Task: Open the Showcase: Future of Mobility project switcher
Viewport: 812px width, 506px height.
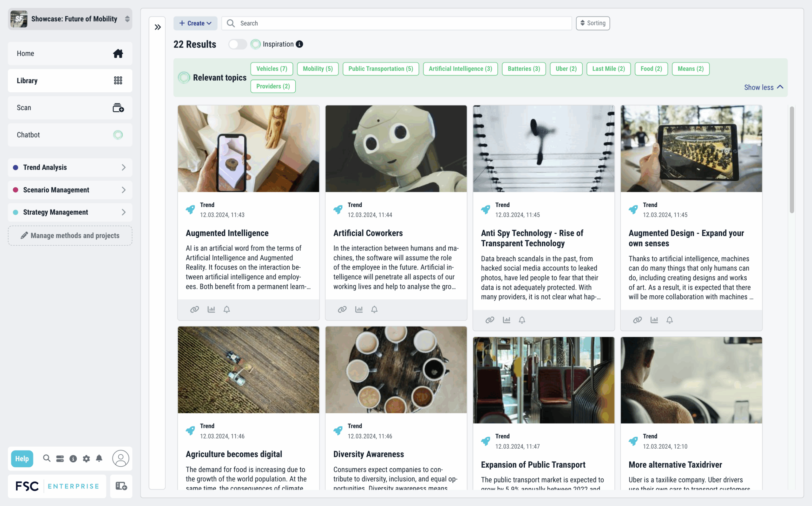Action: click(70, 19)
